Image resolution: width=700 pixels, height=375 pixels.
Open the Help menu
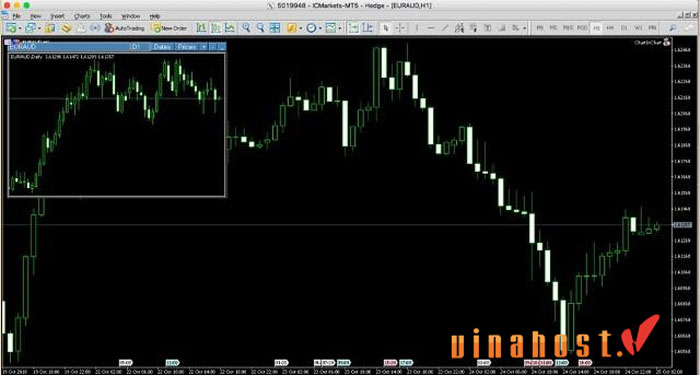155,16
